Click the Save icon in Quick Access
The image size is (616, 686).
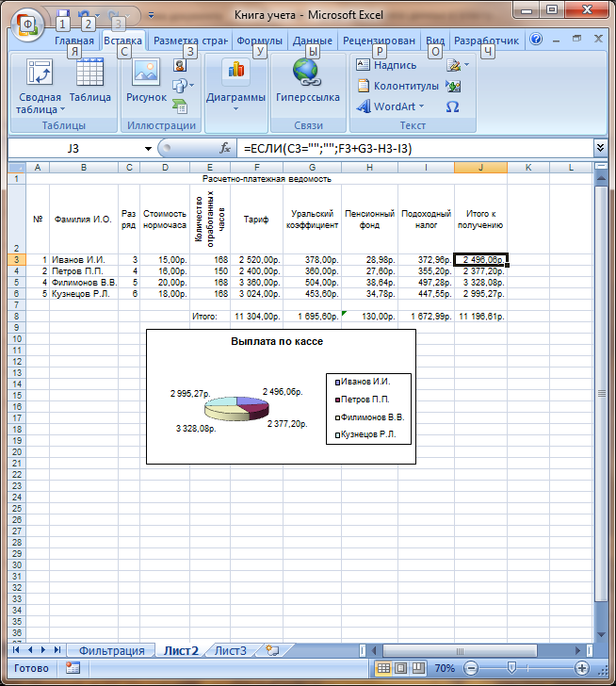click(63, 16)
